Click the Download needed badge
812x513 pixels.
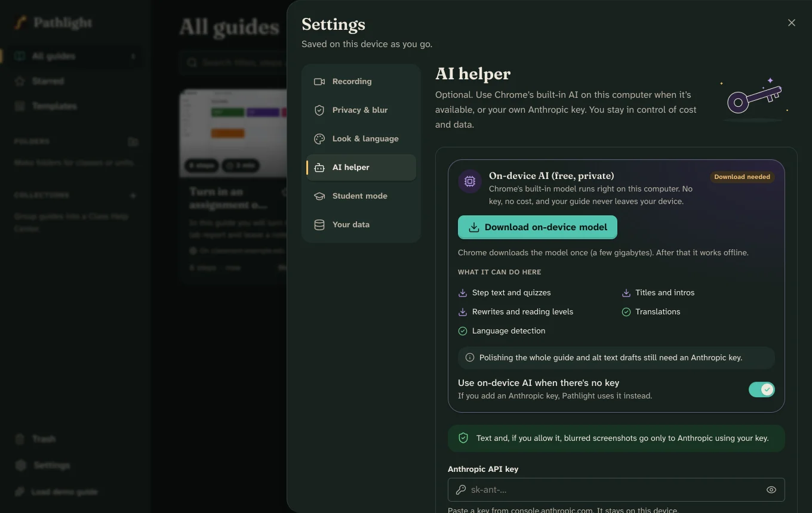click(x=742, y=177)
